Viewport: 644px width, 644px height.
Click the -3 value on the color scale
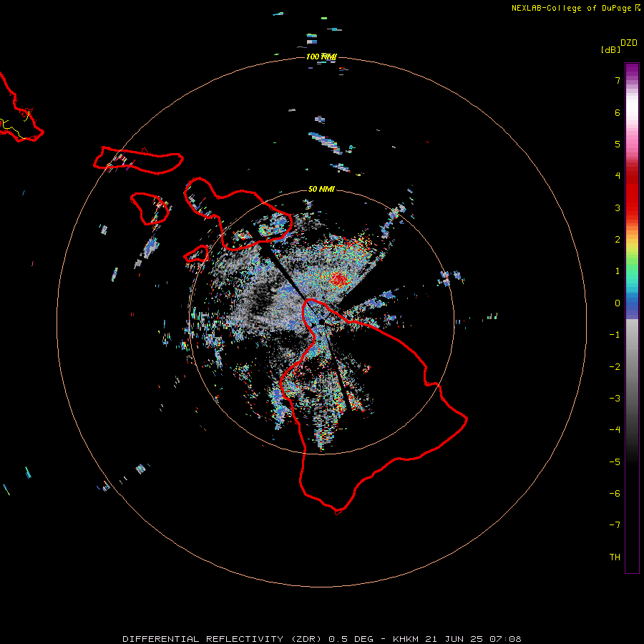[615, 399]
